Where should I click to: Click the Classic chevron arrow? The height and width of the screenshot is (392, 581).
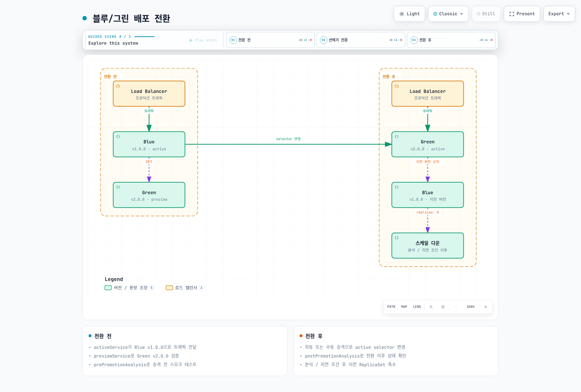coord(462,14)
